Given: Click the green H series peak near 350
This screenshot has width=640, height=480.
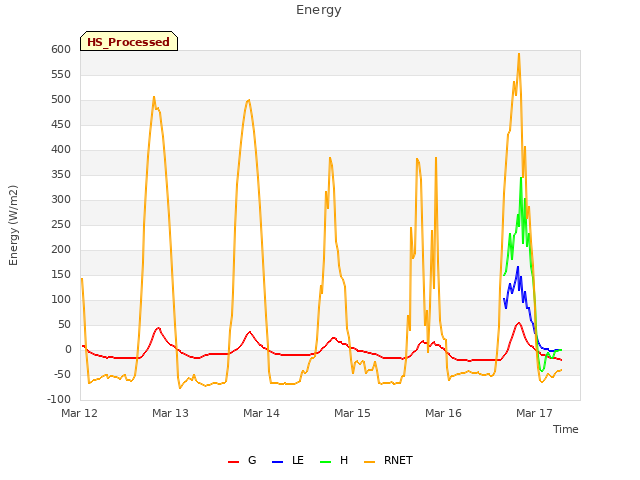Looking at the screenshot, I should (521, 178).
